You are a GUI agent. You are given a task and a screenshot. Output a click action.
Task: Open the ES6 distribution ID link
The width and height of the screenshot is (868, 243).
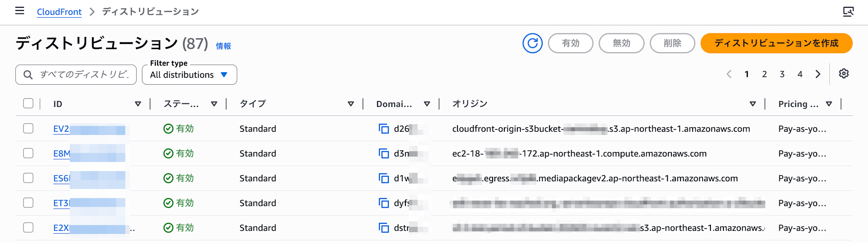click(x=89, y=179)
